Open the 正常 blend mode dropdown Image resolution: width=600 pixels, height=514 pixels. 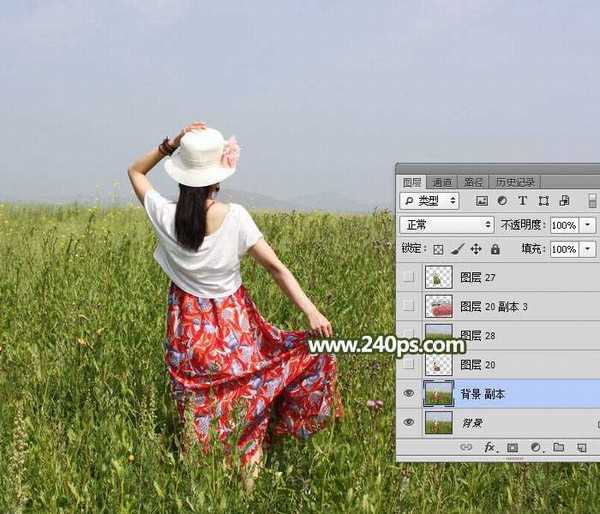[446, 225]
